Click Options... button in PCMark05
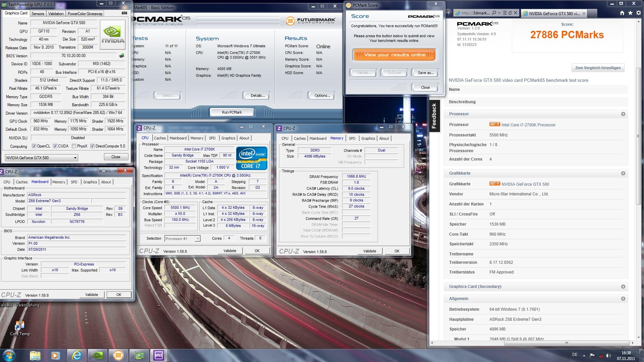The width and height of the screenshot is (644, 362). point(322,96)
